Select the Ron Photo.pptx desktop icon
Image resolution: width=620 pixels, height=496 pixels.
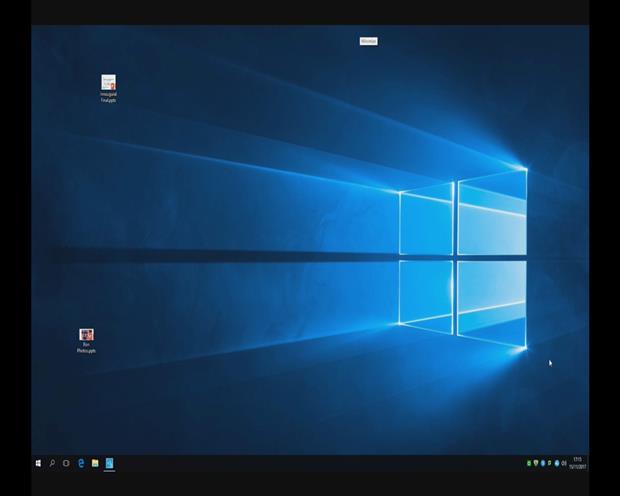pos(86,335)
